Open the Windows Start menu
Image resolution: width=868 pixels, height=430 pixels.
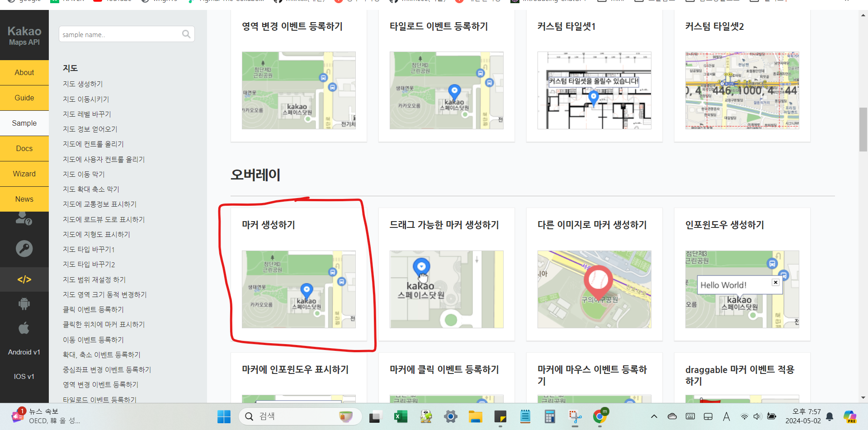(224, 416)
